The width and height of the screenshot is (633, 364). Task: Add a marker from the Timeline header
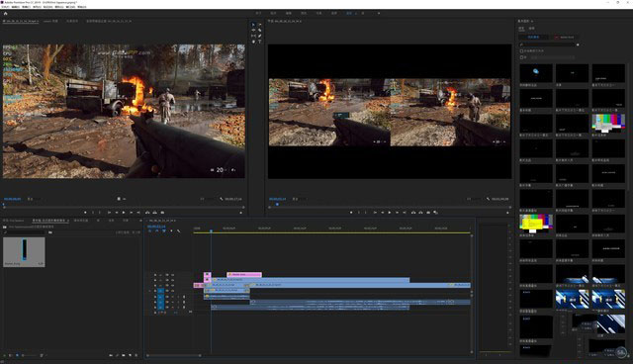coord(171,231)
